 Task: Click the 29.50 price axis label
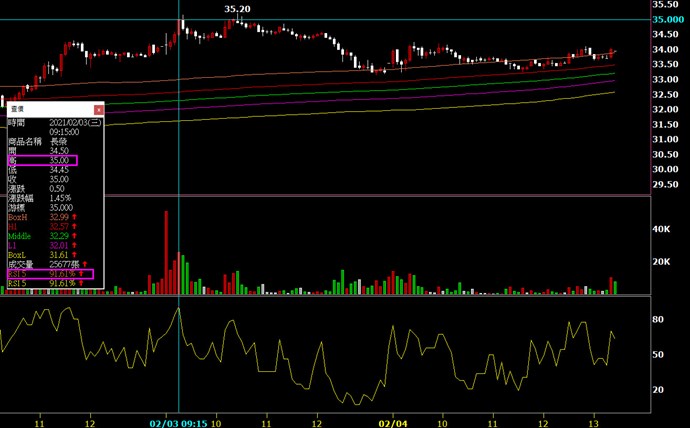pos(665,184)
